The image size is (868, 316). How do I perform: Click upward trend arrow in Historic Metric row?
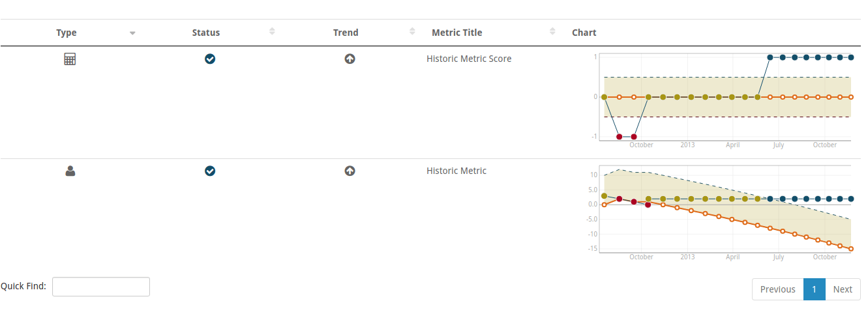click(350, 171)
